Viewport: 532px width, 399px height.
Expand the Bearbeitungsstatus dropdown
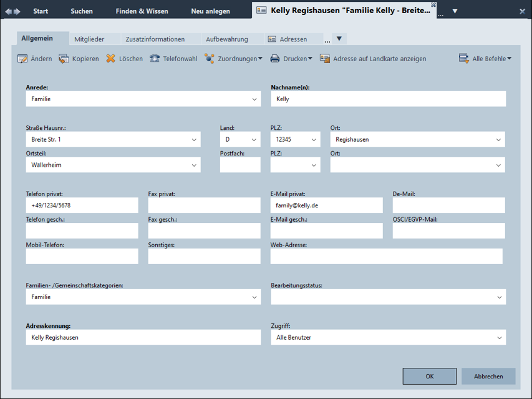(x=499, y=297)
